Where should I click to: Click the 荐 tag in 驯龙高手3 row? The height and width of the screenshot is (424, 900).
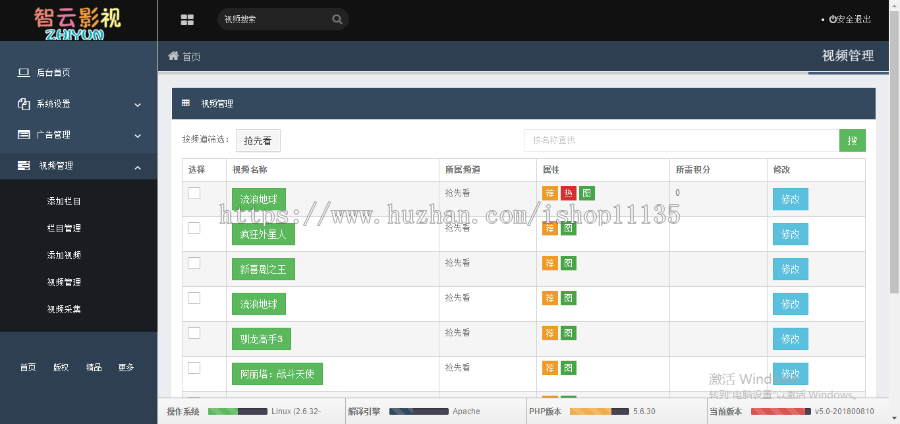point(550,333)
